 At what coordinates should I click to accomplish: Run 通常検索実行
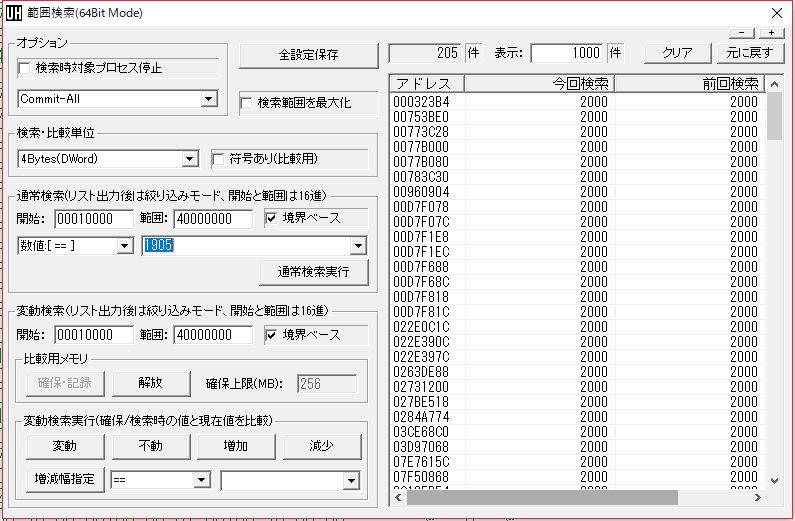tap(313, 272)
